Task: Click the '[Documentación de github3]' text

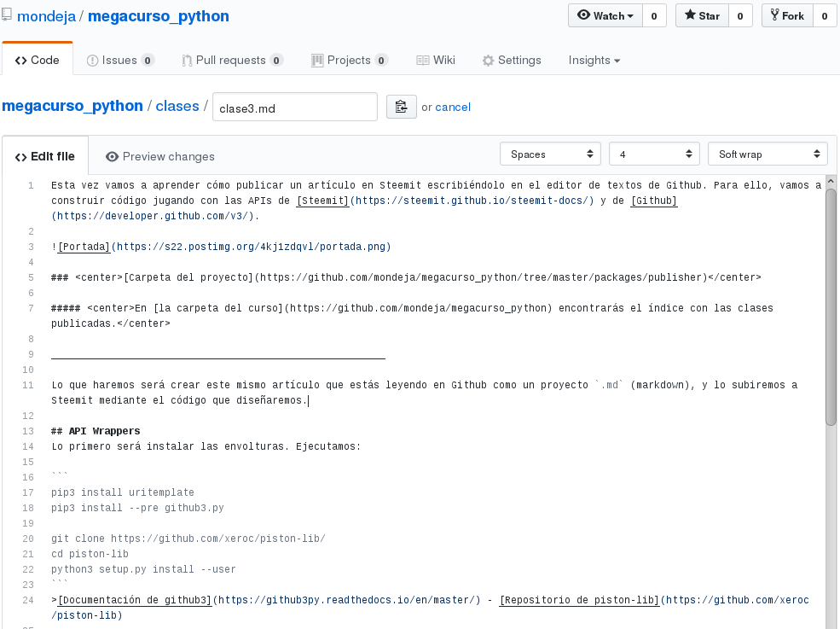Action: pyautogui.click(x=135, y=600)
